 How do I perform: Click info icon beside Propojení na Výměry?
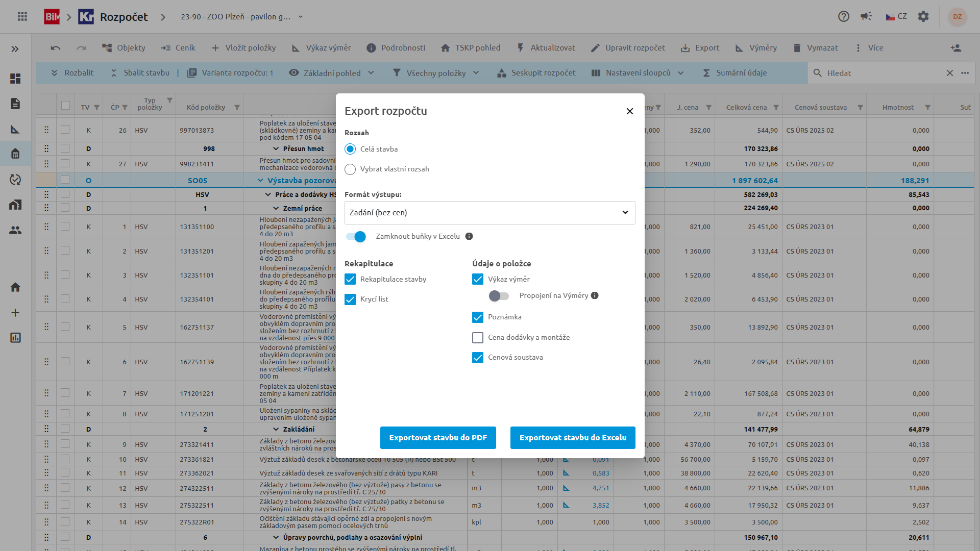pyautogui.click(x=595, y=295)
